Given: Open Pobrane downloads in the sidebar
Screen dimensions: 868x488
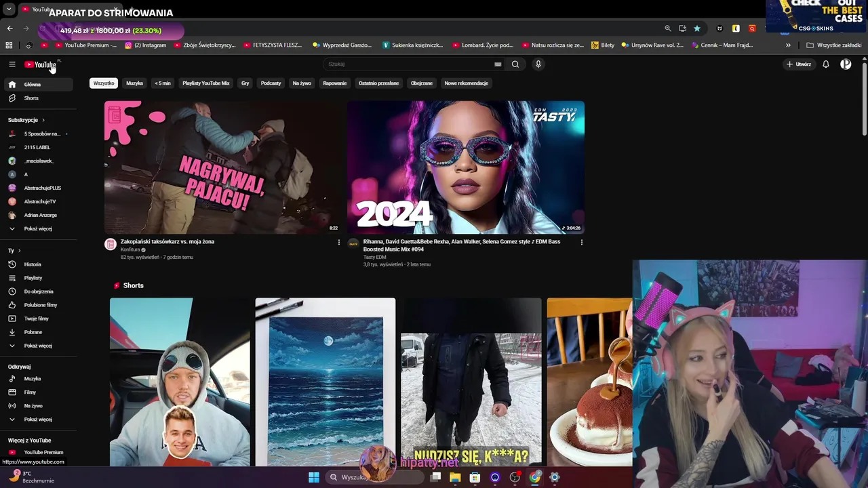Looking at the screenshot, I should click(x=37, y=332).
